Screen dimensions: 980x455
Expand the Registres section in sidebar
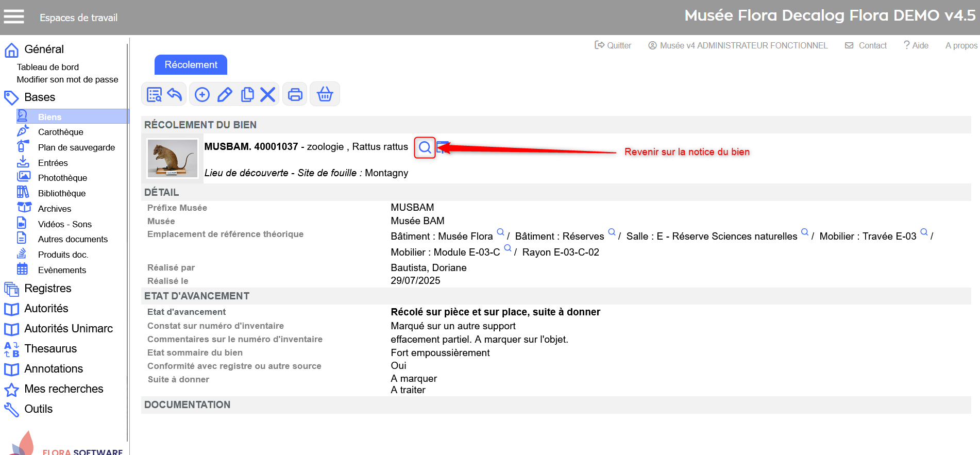click(x=47, y=288)
